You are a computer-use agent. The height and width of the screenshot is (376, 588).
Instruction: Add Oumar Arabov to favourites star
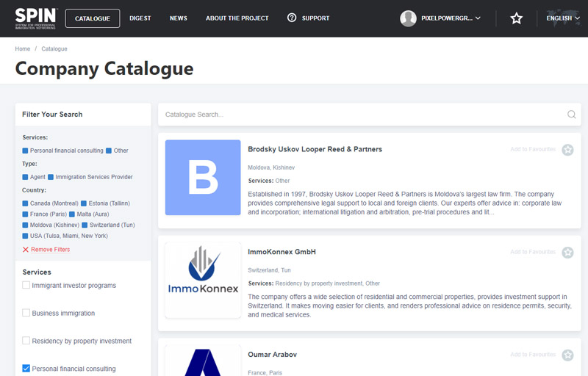[567, 355]
